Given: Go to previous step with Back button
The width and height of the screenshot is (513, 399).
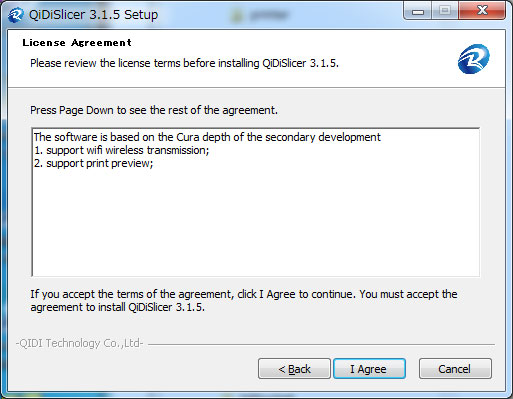Looking at the screenshot, I should [294, 369].
